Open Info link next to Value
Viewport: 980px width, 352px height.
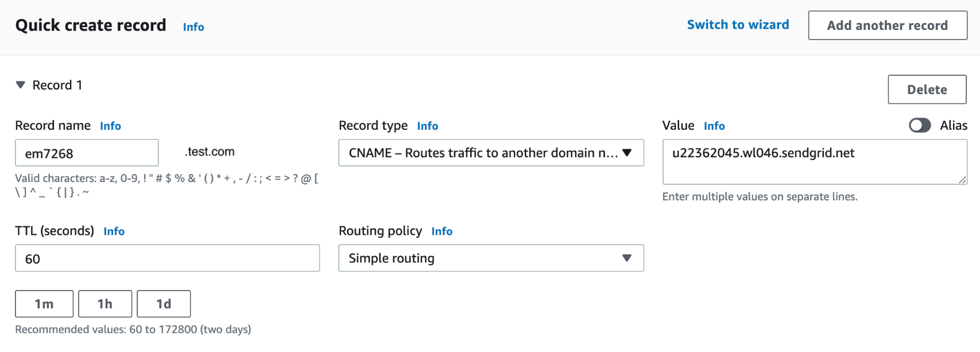[714, 126]
